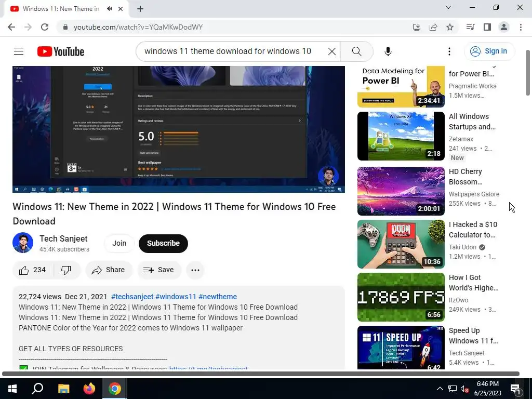Open 'I Hacked a $10 Calculator' title
The image size is (532, 399).
click(x=473, y=230)
